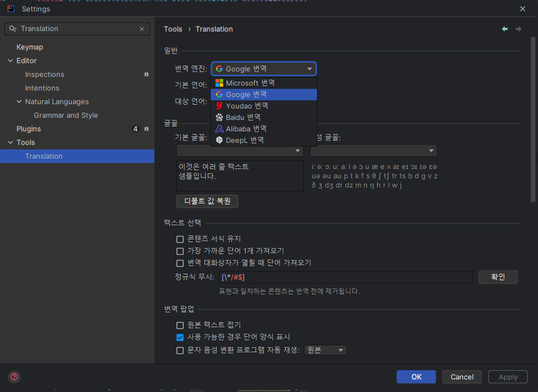Image resolution: width=538 pixels, height=392 pixels.
Task: Open Intentions settings page
Action: tap(42, 88)
